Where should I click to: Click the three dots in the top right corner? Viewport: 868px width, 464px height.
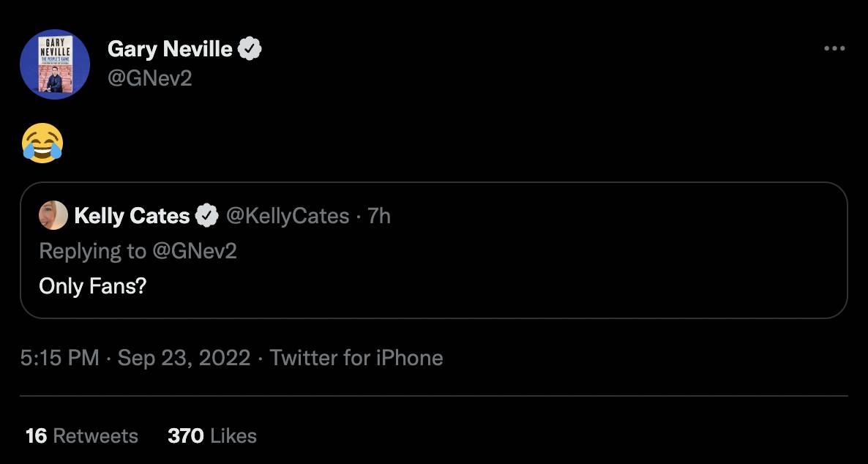[x=834, y=48]
